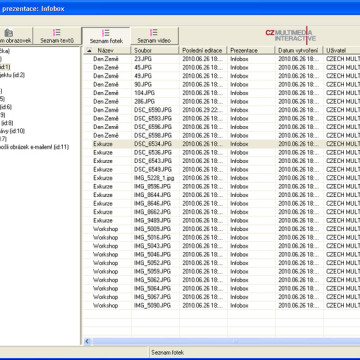This screenshot has width=360, height=360.
Task: Select the IMG_5228_1.jpg photo row
Action: [x=221, y=178]
